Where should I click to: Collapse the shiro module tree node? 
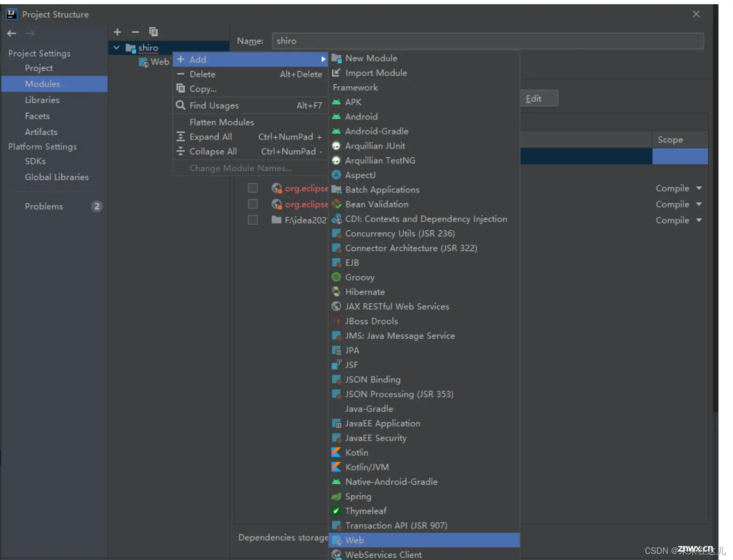pos(117,48)
